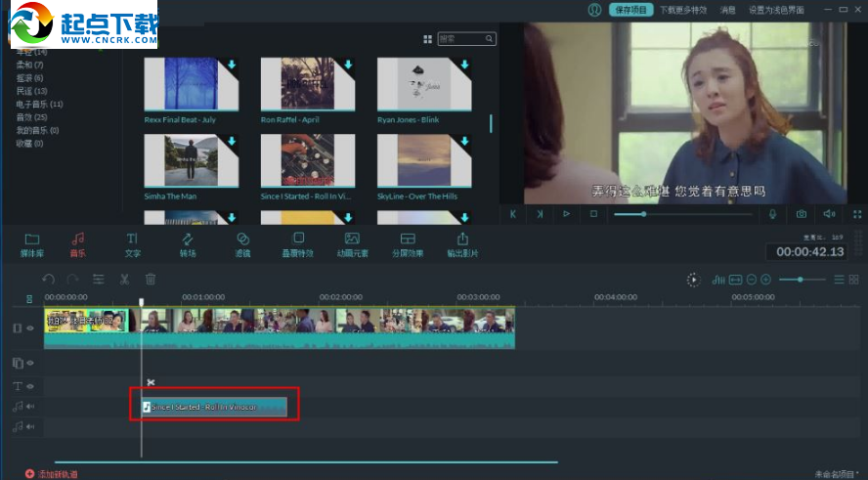Click the microphone voiceover icon
The width and height of the screenshot is (868, 480).
click(x=772, y=214)
